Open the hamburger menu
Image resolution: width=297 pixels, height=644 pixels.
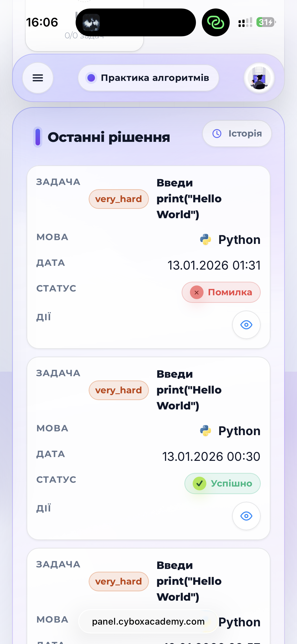[38, 78]
